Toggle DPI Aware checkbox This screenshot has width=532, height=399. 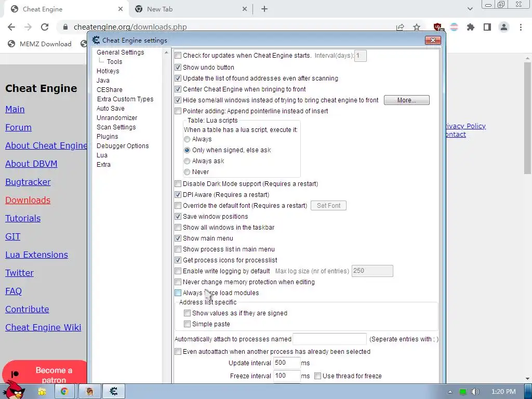(x=178, y=195)
